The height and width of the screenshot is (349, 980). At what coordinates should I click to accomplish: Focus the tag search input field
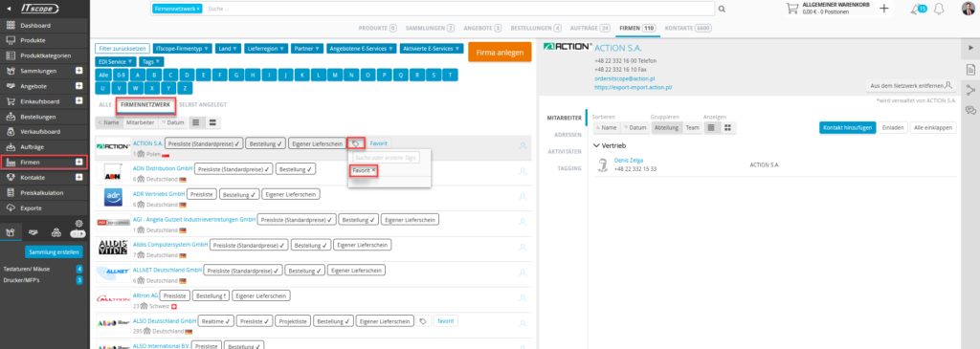[386, 158]
